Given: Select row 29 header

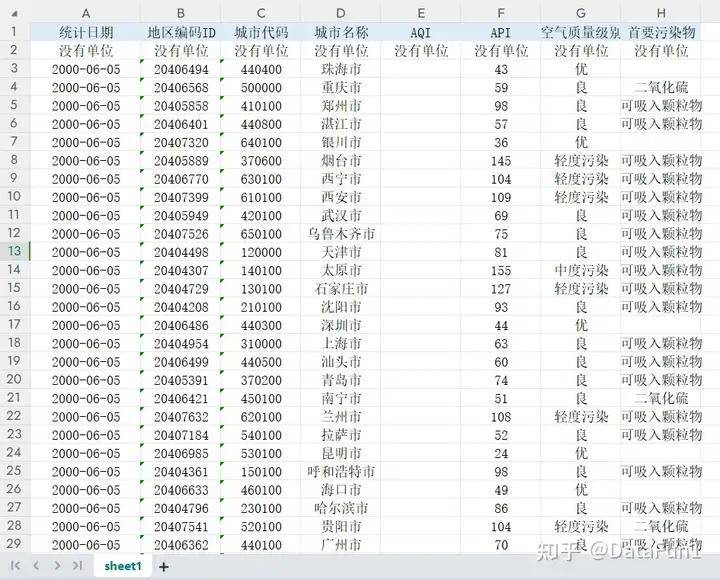Looking at the screenshot, I should click(14, 544).
